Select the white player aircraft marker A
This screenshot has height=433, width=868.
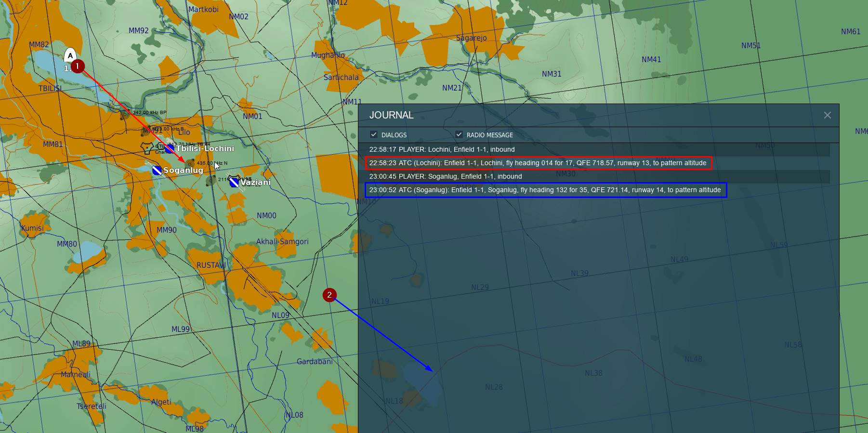pos(70,56)
